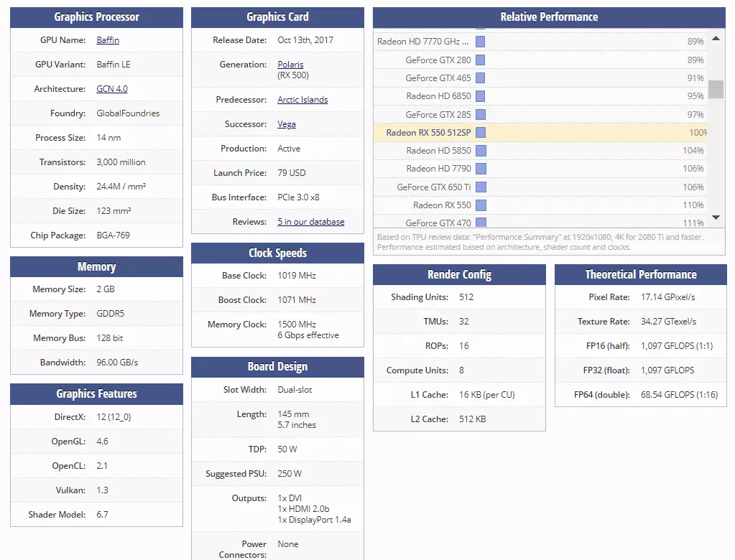Select the GeForce GTX 285 row label
The height and width of the screenshot is (560, 735).
click(x=438, y=115)
